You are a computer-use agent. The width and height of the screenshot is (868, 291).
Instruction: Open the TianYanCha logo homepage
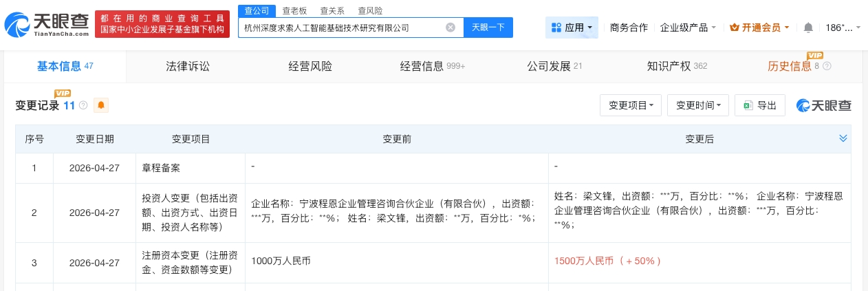tap(46, 25)
